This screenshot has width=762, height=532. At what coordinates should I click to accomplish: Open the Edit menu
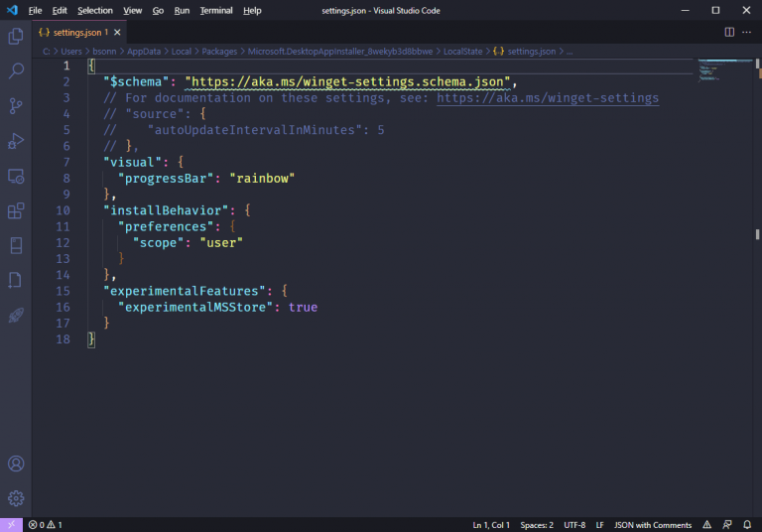(x=60, y=10)
